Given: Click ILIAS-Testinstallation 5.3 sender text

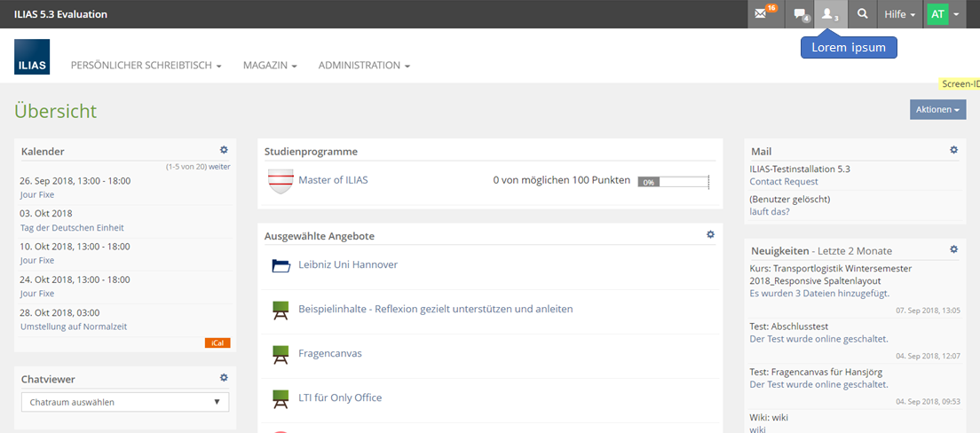Looking at the screenshot, I should (x=800, y=169).
